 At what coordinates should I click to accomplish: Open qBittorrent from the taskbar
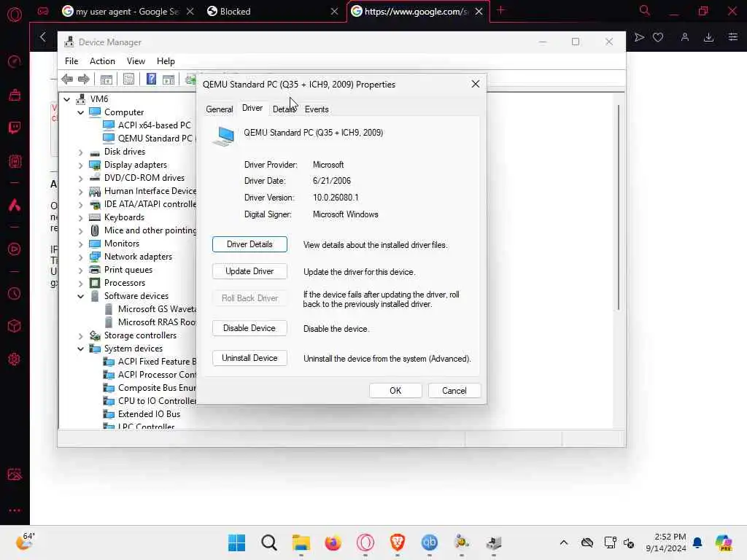point(429,542)
